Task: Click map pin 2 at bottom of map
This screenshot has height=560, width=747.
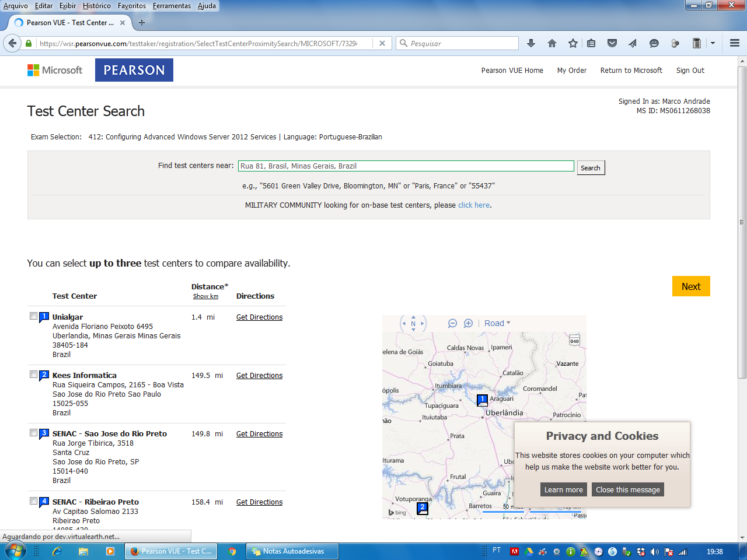Action: point(423,508)
